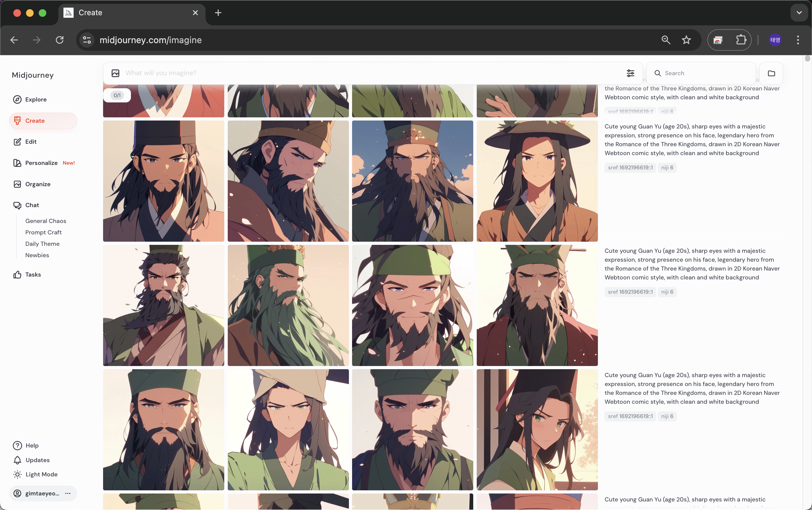Open thumbnail of man with green beard
The width and height of the screenshot is (812, 510).
pyautogui.click(x=288, y=305)
